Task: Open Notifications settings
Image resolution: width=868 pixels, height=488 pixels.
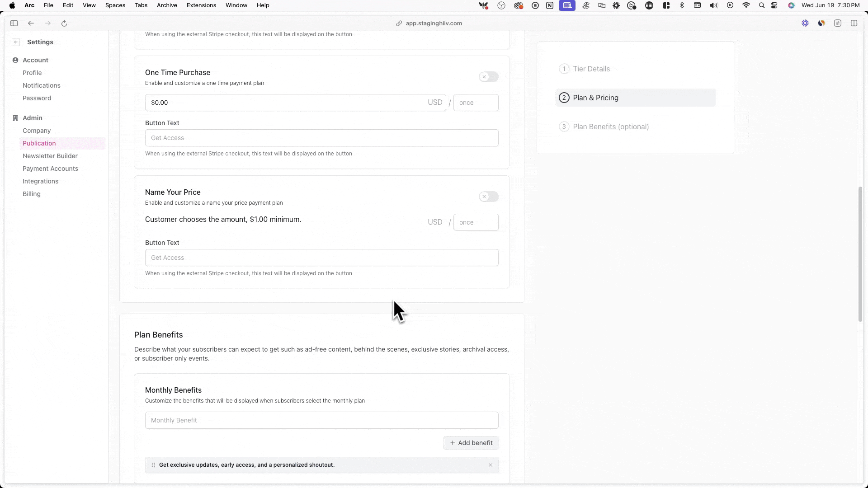Action: coord(42,85)
